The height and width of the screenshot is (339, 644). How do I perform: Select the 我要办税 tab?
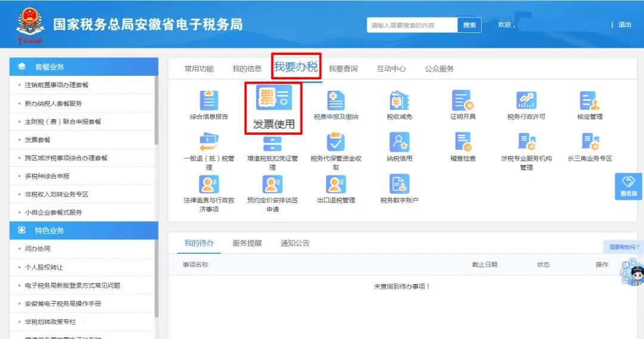click(296, 67)
